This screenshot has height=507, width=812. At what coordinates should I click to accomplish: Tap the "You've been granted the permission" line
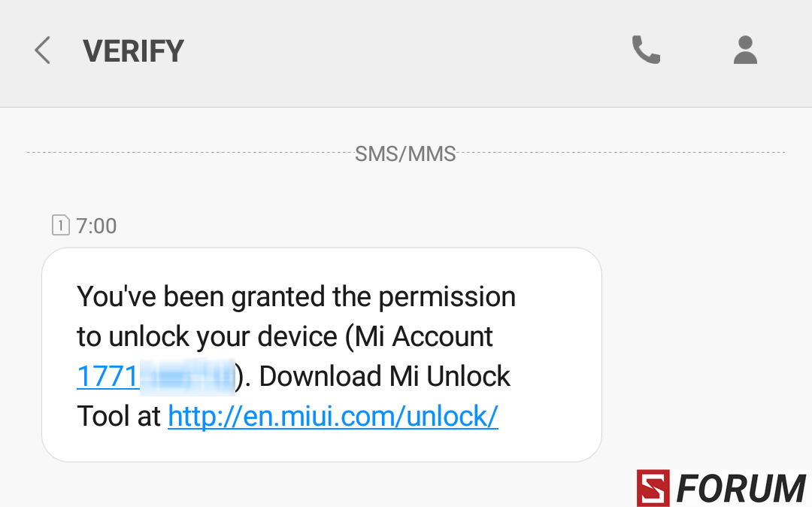[296, 297]
